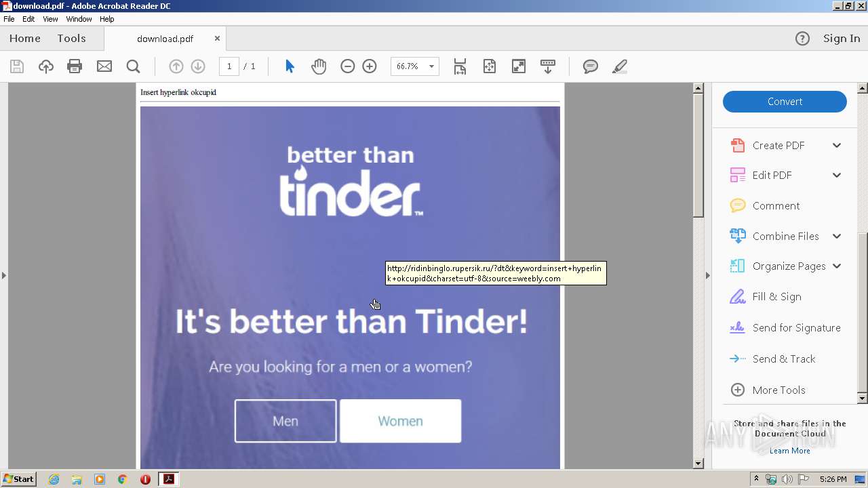This screenshot has height=488, width=868.
Task: Click the fit width scrolling icon
Action: pos(460,66)
